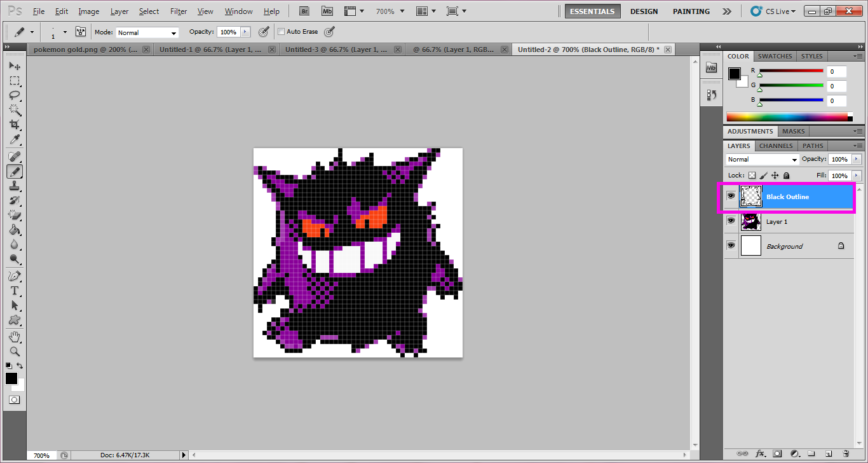The height and width of the screenshot is (463, 868).
Task: Toggle lock position
Action: [x=775, y=175]
